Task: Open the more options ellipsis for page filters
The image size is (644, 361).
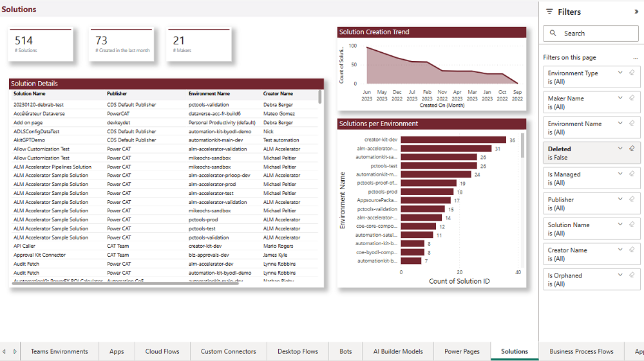Action: pos(636,59)
